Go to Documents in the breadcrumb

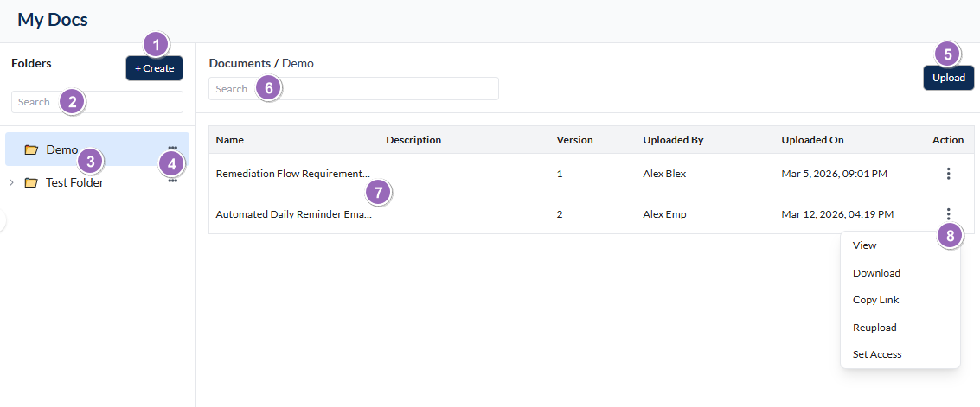(x=240, y=63)
